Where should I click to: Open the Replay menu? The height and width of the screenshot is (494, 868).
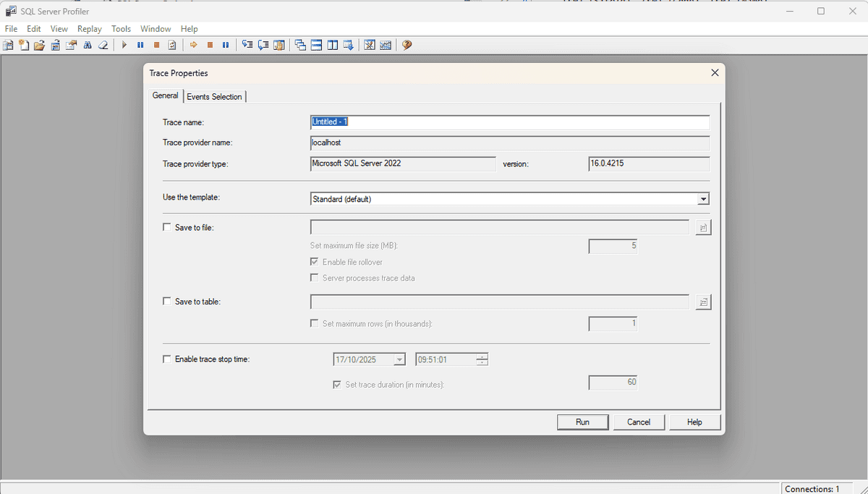point(89,29)
